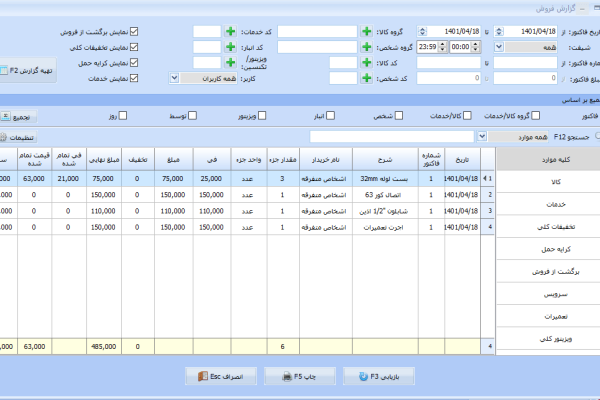The image size is (600, 400).
Task: Click green plus next to کد انبار
Action: pyautogui.click(x=230, y=47)
